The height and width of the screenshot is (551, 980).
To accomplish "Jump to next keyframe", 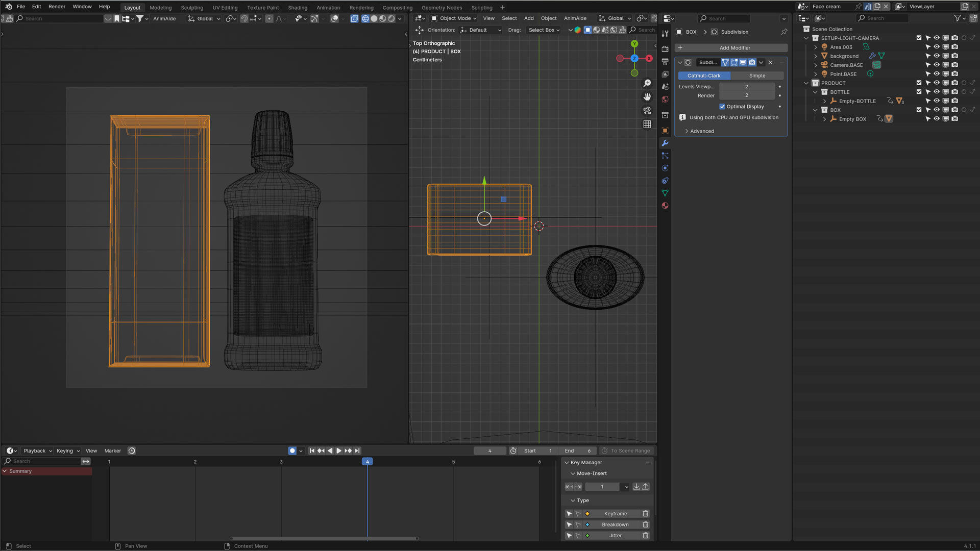I will pyautogui.click(x=348, y=450).
